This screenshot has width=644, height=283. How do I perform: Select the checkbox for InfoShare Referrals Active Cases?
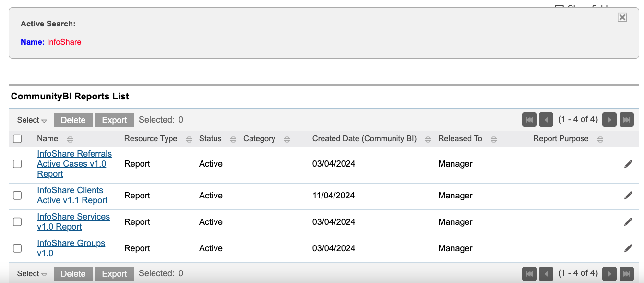(x=17, y=163)
